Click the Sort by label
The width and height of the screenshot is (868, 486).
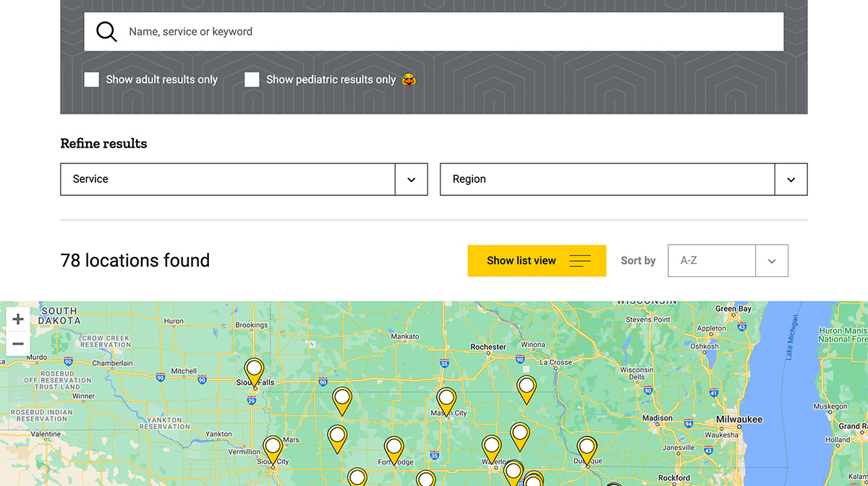click(638, 261)
